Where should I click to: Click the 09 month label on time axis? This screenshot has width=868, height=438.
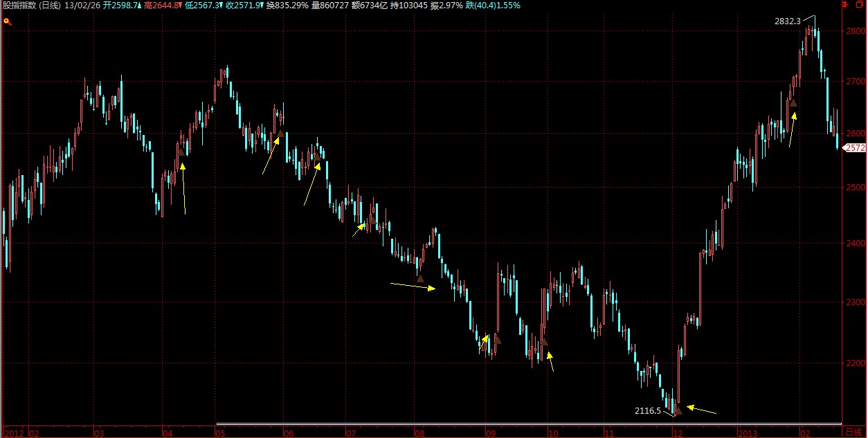pyautogui.click(x=491, y=432)
